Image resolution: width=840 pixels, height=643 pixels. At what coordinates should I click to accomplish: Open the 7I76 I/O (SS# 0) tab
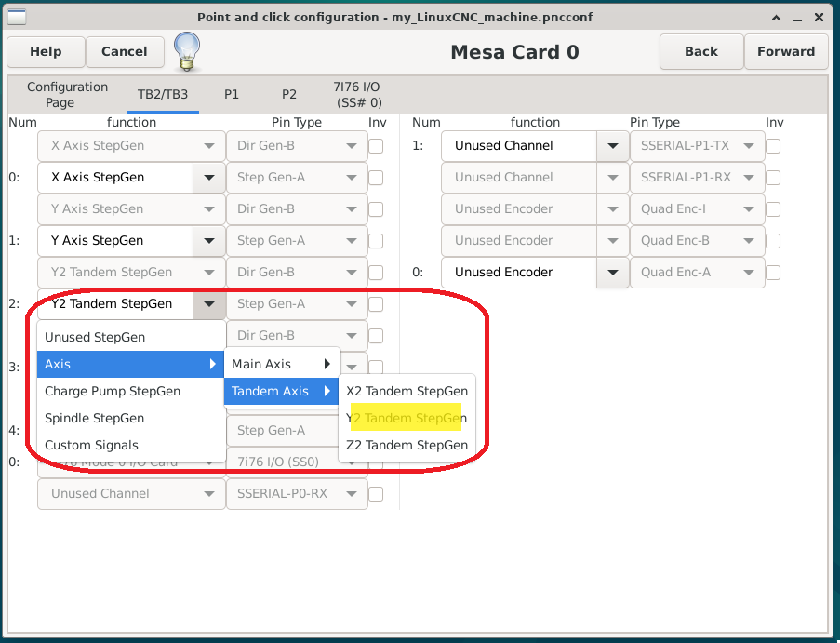click(x=358, y=95)
